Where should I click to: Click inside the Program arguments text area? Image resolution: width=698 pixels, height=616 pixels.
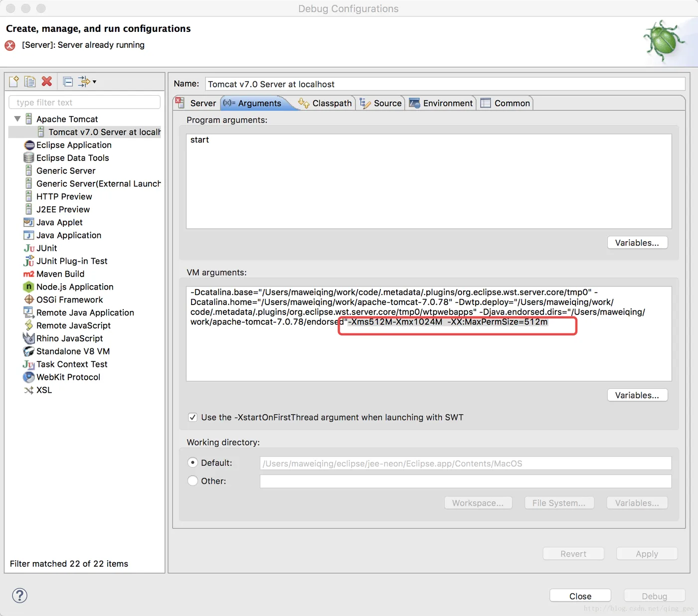pyautogui.click(x=429, y=181)
